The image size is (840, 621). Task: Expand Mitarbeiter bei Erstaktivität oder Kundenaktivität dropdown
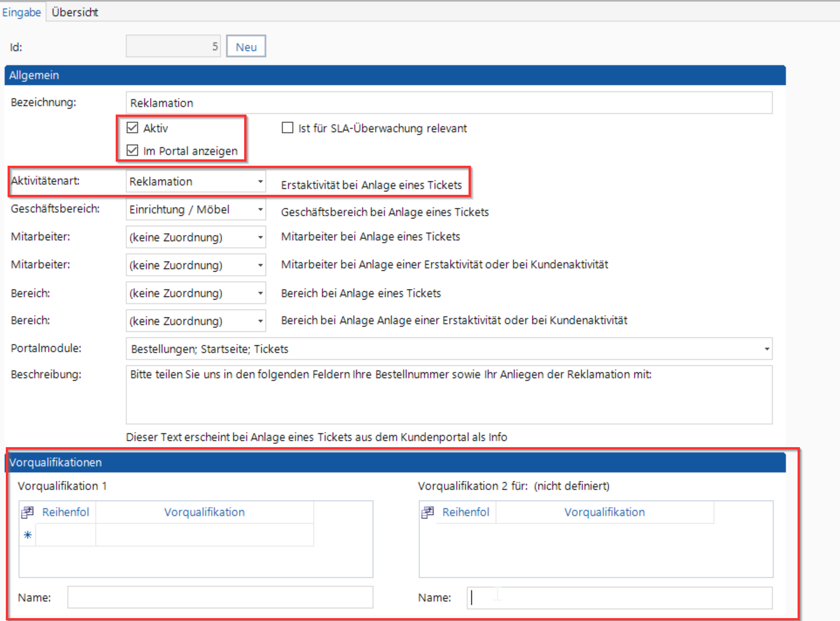point(260,265)
